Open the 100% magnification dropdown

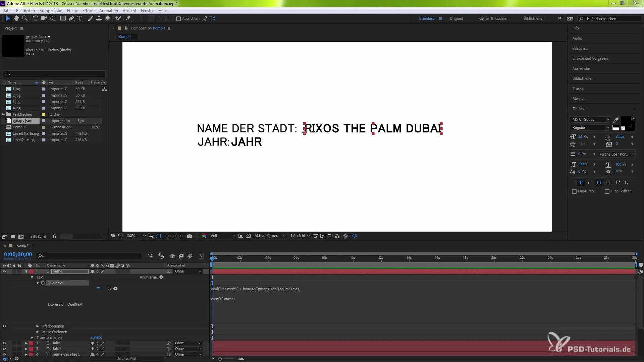tap(136, 236)
